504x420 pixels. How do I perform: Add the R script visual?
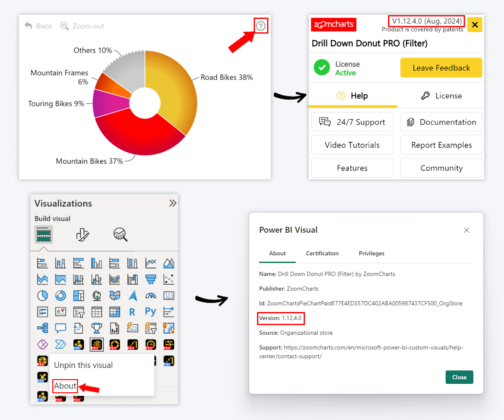pos(133,312)
